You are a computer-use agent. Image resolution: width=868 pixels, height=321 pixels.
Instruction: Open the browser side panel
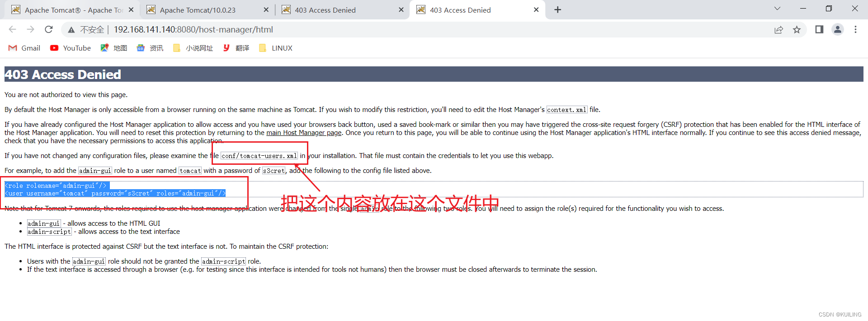[x=819, y=29]
